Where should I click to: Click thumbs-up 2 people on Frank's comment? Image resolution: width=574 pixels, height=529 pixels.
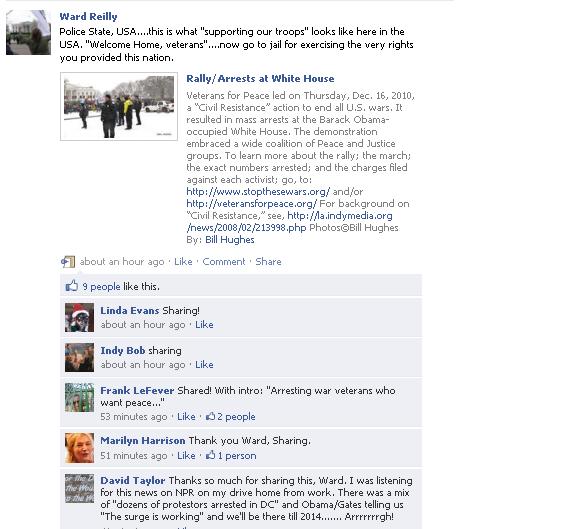pos(231,417)
